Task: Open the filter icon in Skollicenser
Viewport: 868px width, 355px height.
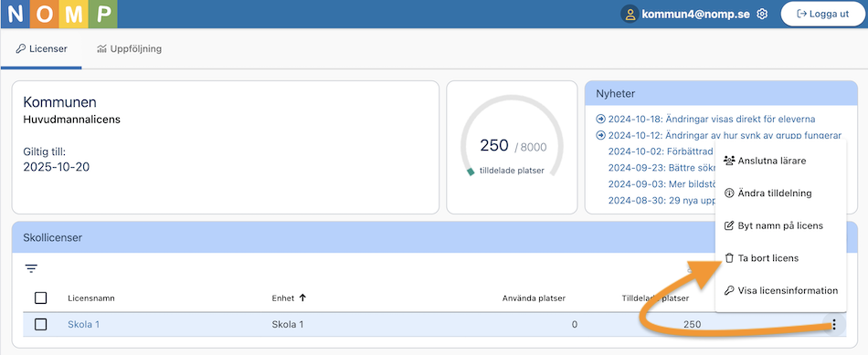Action: pyautogui.click(x=32, y=268)
